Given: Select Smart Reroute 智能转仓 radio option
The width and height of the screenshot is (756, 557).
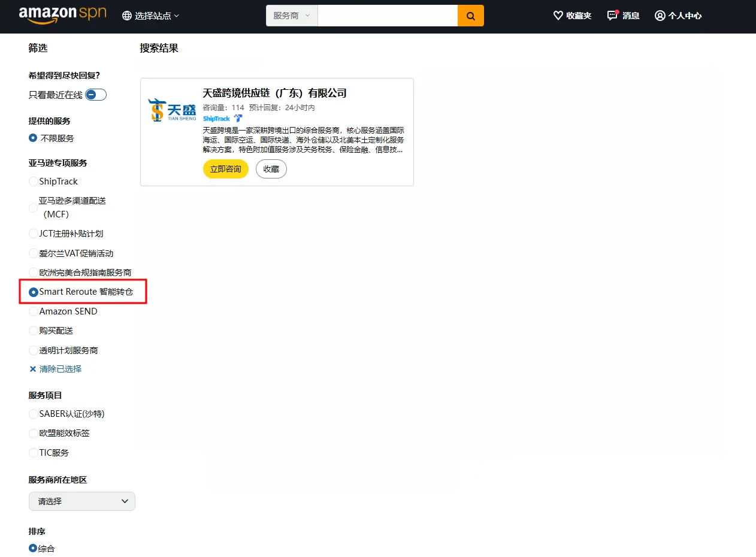Looking at the screenshot, I should [33, 292].
